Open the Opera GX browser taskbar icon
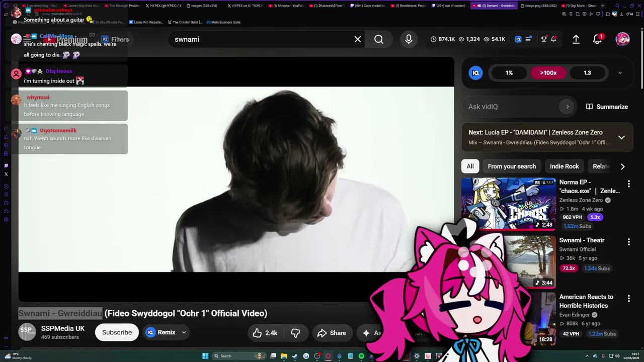Viewport: 644px width, 362px height. pos(328,356)
